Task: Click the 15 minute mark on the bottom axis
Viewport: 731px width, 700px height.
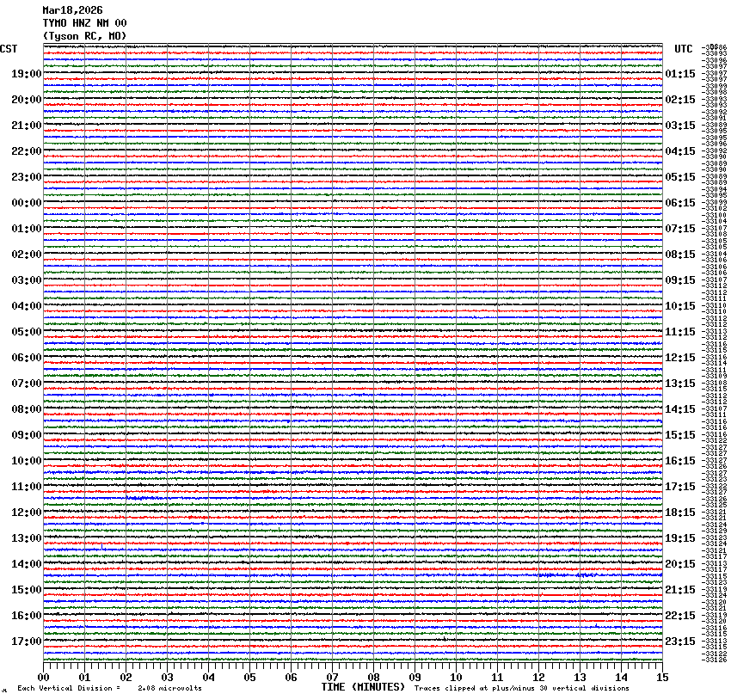Action: click(661, 678)
